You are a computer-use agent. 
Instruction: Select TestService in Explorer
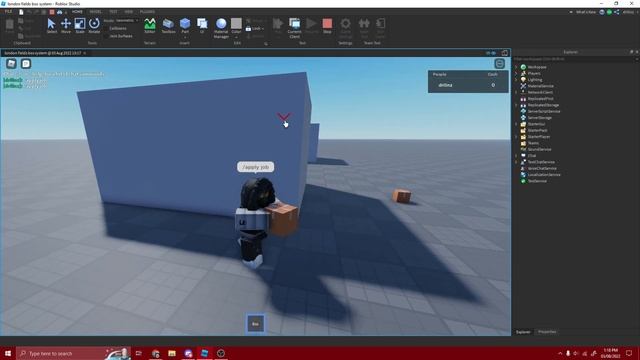pyautogui.click(x=537, y=181)
